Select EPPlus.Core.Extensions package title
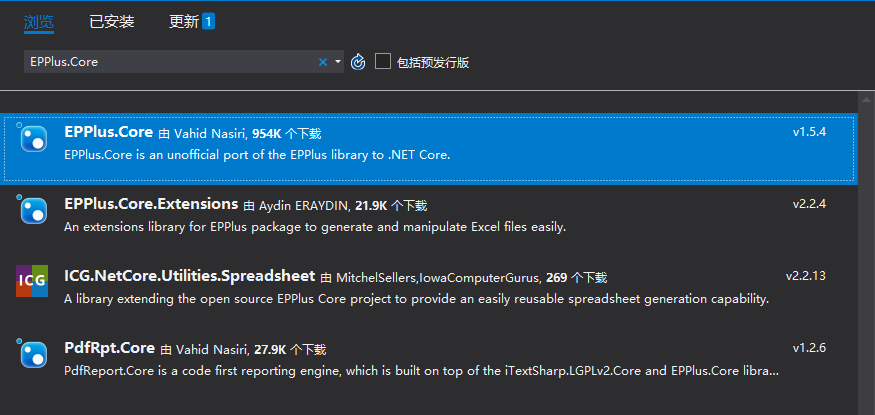Viewport: 875px width, 415px height. click(151, 204)
